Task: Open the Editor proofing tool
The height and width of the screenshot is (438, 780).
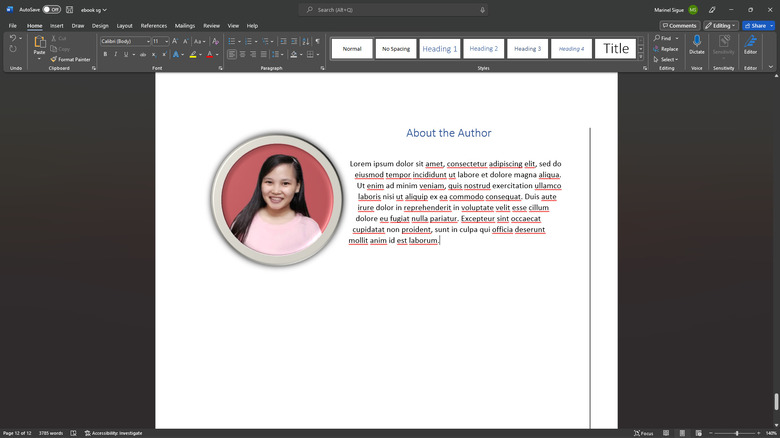Action: tap(750, 43)
